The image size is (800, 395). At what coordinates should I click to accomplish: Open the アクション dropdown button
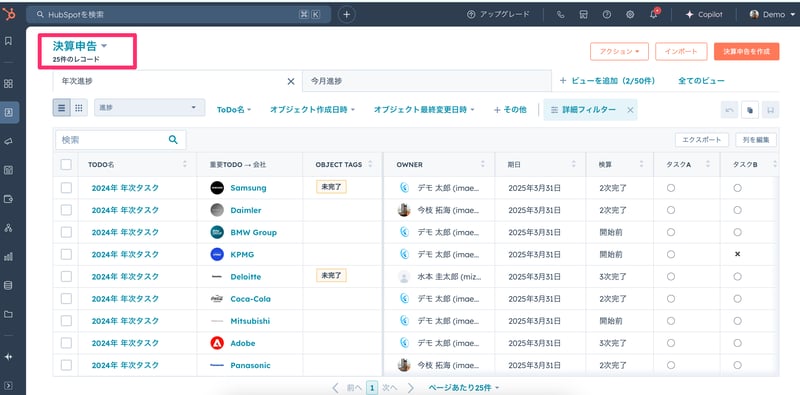point(619,52)
